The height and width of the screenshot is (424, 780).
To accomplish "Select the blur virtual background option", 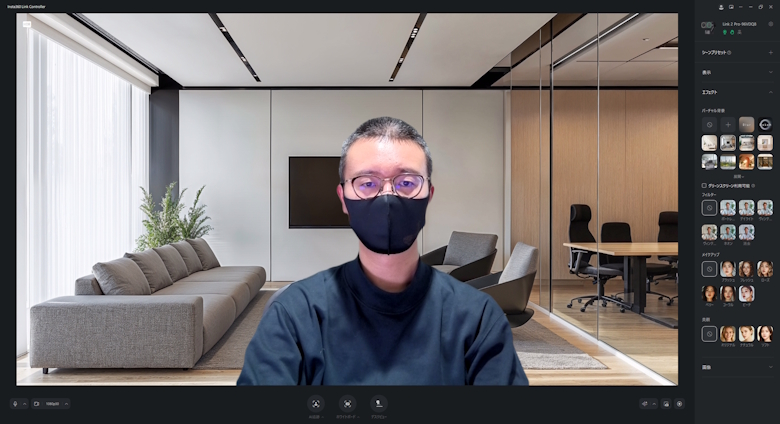I will (x=746, y=124).
